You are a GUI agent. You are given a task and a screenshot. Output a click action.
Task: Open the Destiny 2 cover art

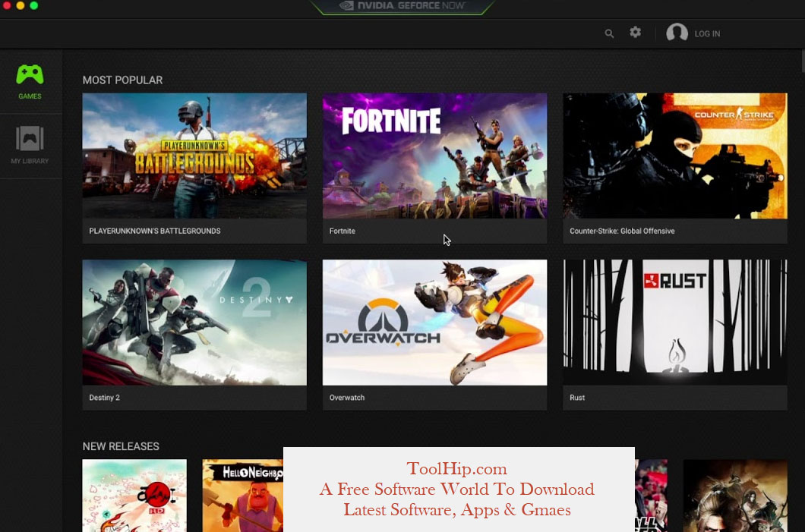click(194, 323)
